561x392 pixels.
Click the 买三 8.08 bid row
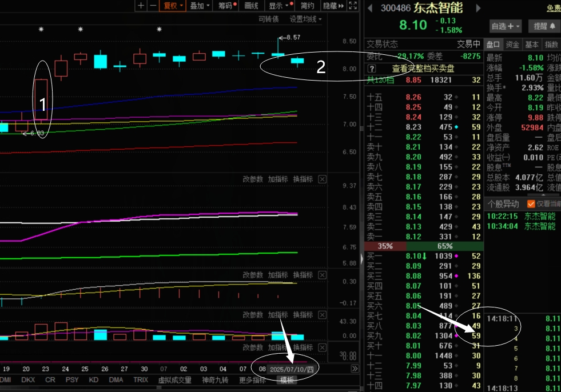click(424, 276)
